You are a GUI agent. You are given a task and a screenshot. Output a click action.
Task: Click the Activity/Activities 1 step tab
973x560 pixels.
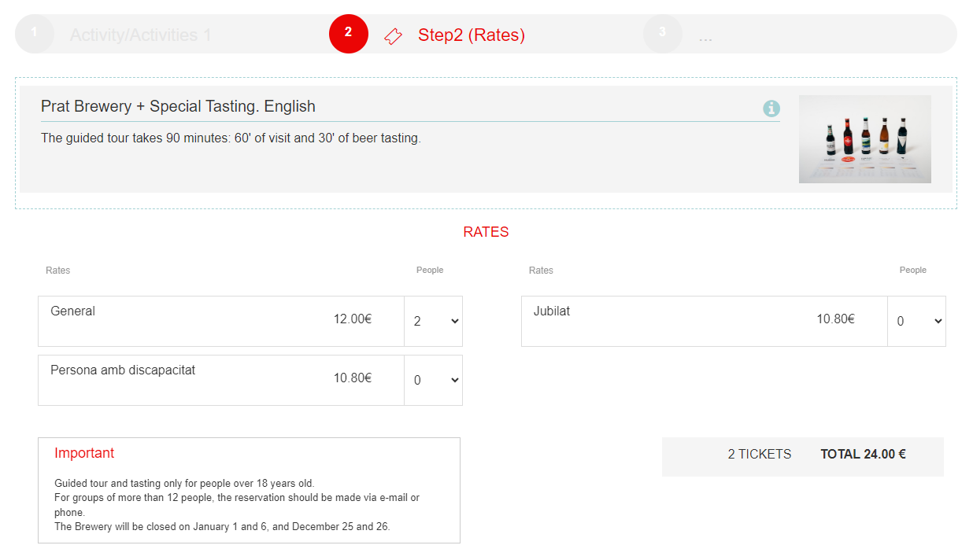(140, 35)
